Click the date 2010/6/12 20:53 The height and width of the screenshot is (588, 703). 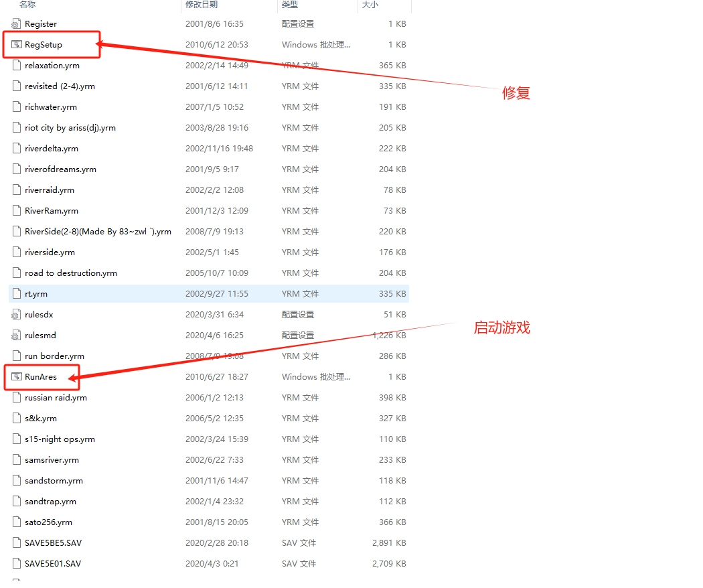216,45
